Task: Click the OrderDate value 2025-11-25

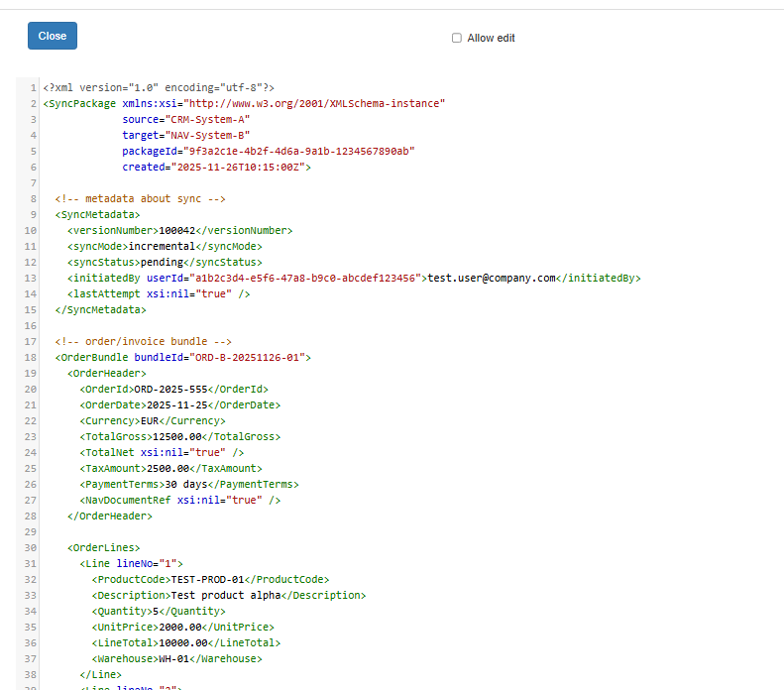Action: [177, 405]
